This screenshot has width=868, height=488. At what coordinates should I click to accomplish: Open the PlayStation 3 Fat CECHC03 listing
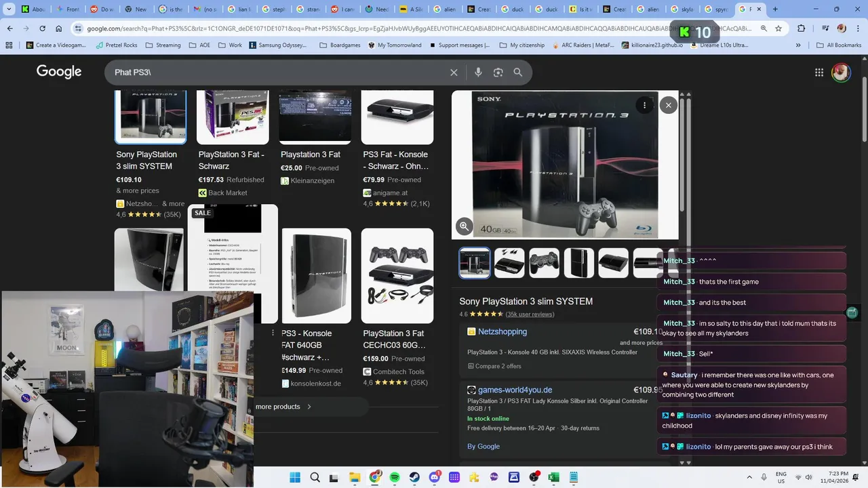(x=397, y=308)
